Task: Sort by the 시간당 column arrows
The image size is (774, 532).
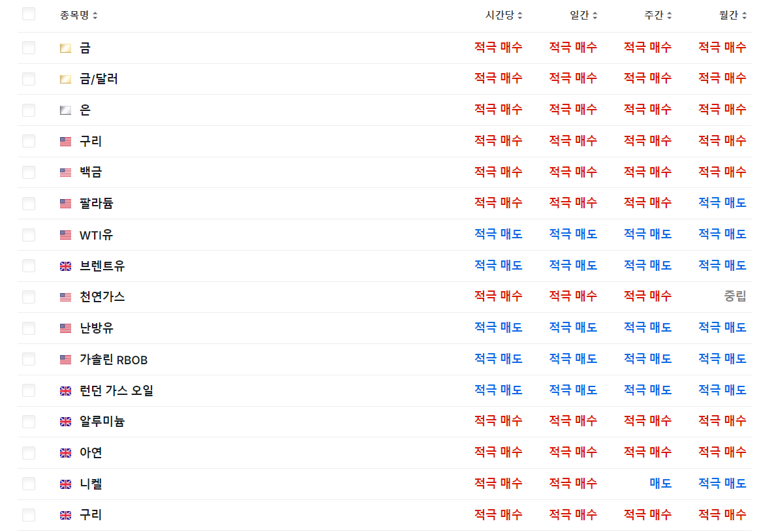Action: point(519,15)
